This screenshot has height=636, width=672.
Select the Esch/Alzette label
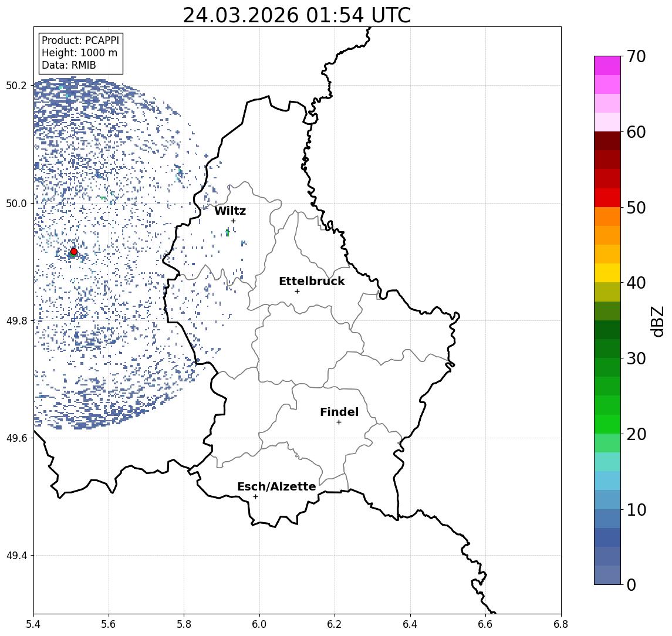coord(276,486)
